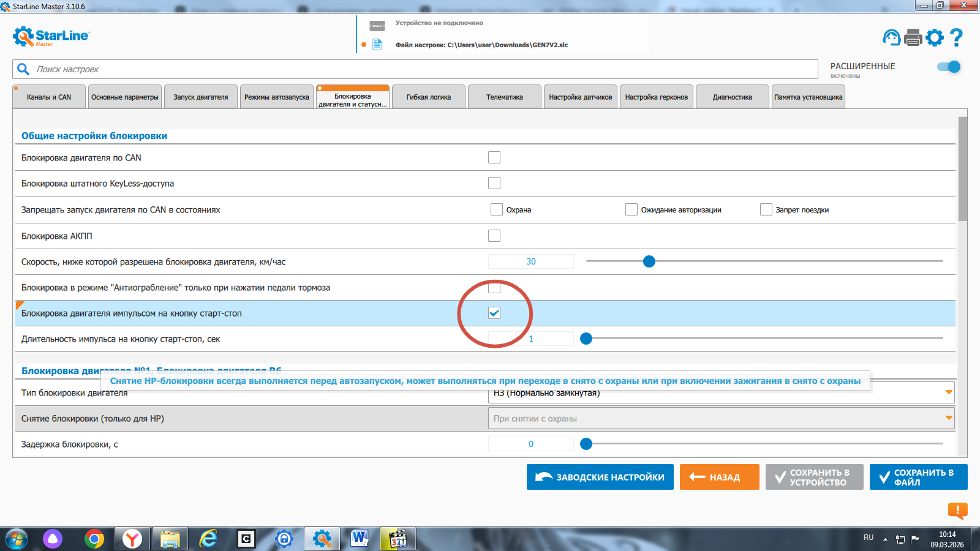Click the search magnifier icon
Screen dimensions: 980x551
click(23, 69)
